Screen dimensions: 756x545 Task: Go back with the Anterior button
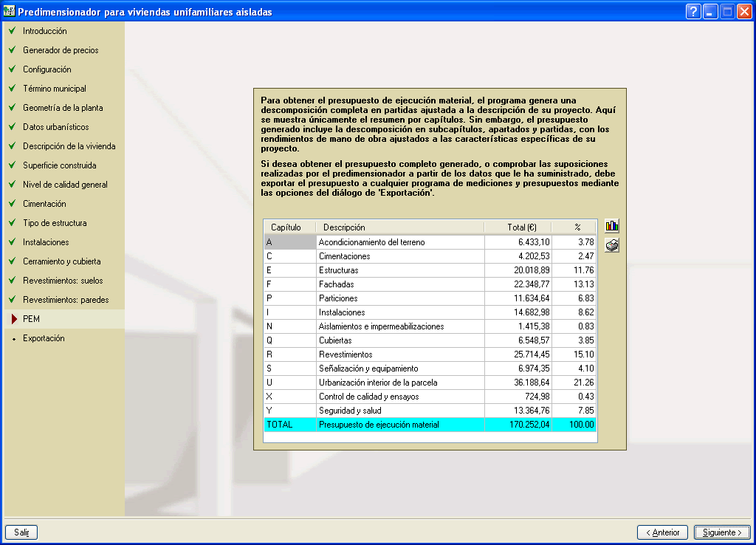point(662,532)
